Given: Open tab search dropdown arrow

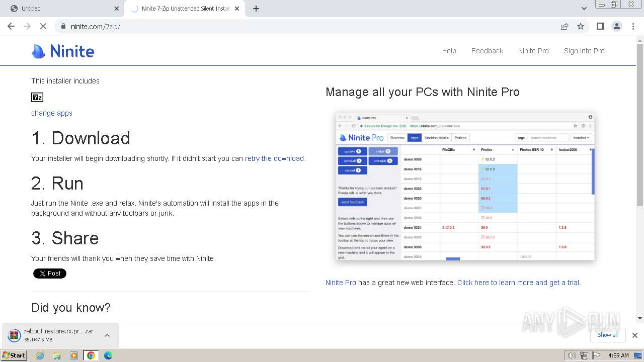Looking at the screenshot, I should (584, 9).
